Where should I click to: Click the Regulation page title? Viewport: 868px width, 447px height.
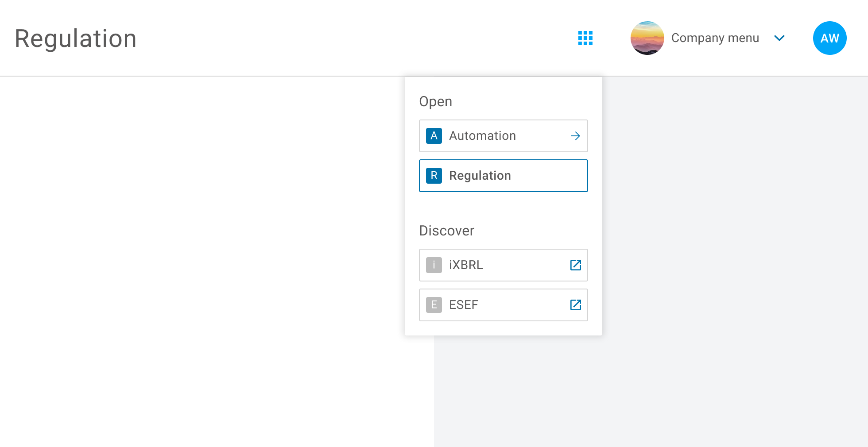tap(76, 39)
